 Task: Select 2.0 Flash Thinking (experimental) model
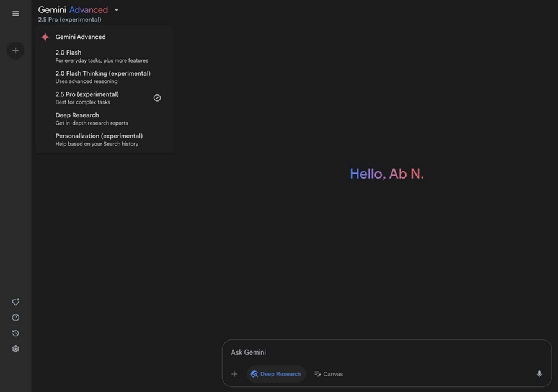pos(104,77)
